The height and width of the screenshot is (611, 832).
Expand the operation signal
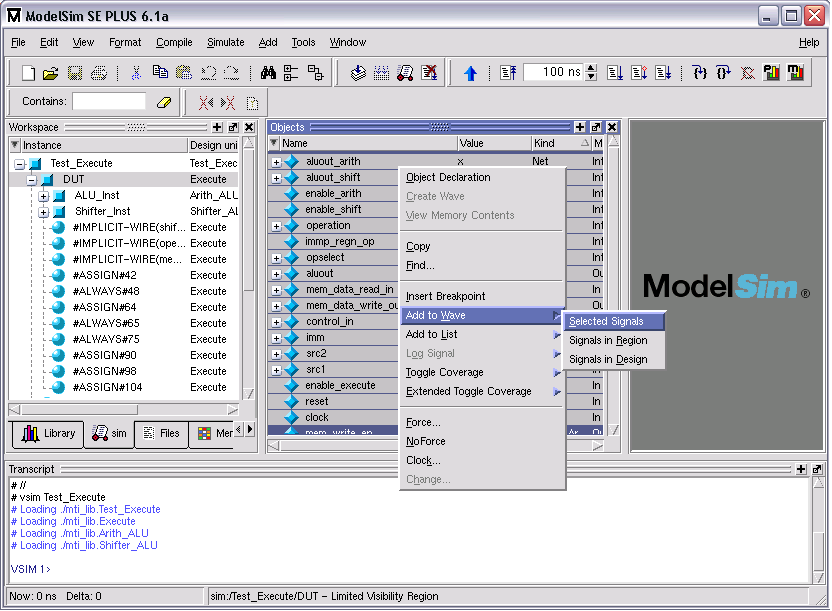click(x=276, y=226)
